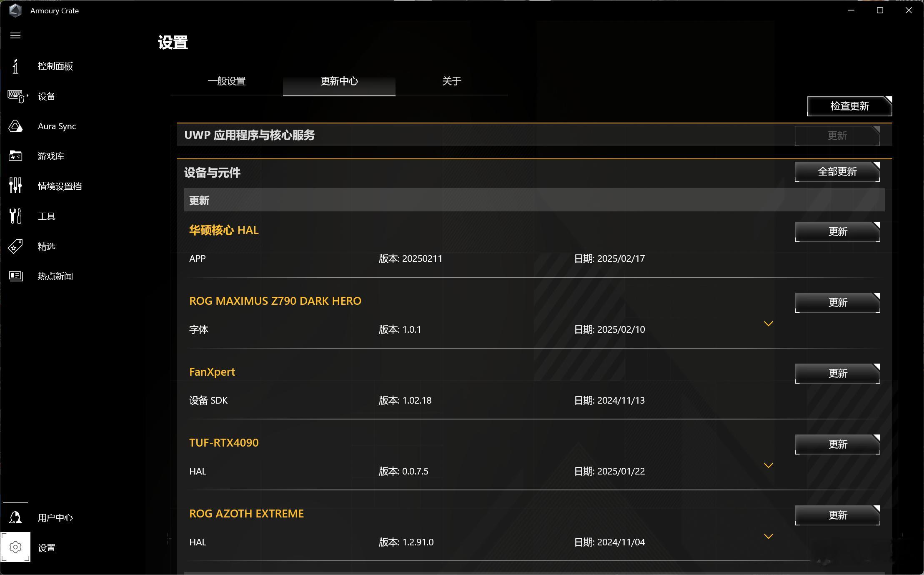This screenshot has width=924, height=575.
Task: Open 设备 sidebar entry
Action: tap(47, 96)
